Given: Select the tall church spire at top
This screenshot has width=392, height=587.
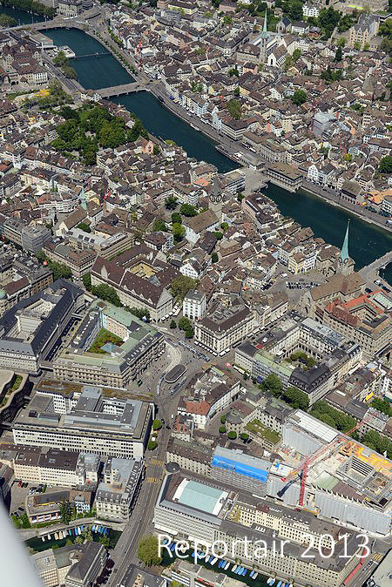Looking at the screenshot, I should click(264, 37).
